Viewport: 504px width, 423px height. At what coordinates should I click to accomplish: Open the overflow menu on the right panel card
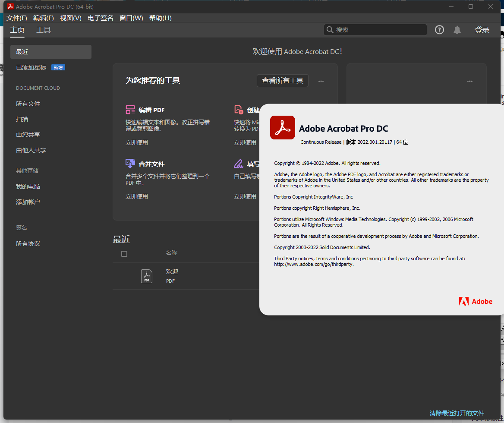coord(469,81)
